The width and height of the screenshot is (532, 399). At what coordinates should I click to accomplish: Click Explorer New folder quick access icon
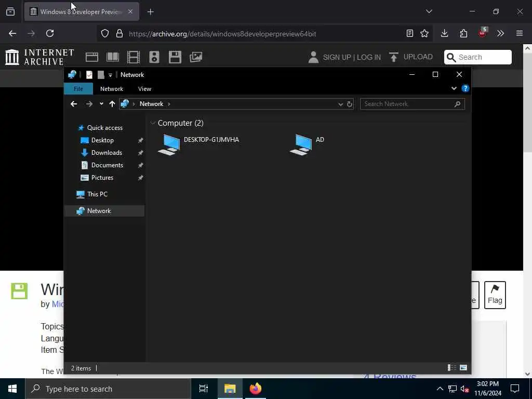(x=101, y=75)
